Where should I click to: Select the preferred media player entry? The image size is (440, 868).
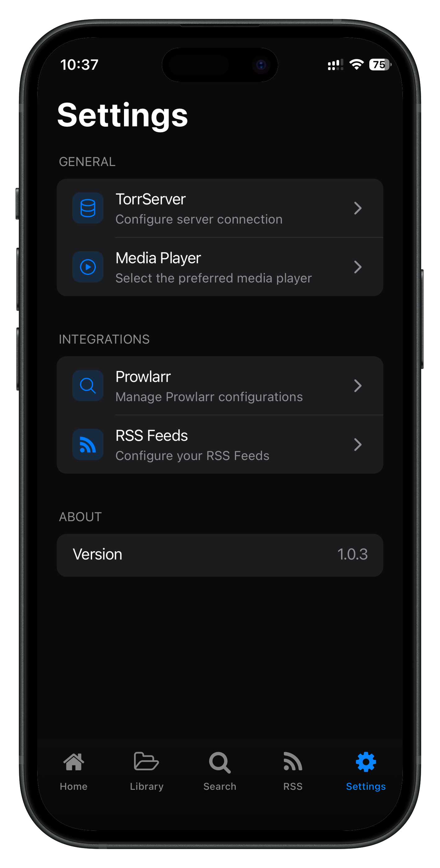(x=220, y=267)
